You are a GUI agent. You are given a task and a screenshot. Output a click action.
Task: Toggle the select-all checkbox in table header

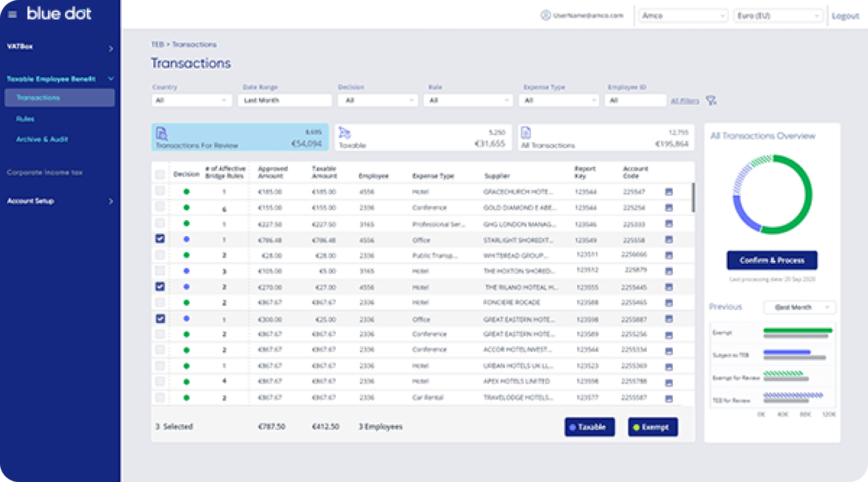click(160, 174)
